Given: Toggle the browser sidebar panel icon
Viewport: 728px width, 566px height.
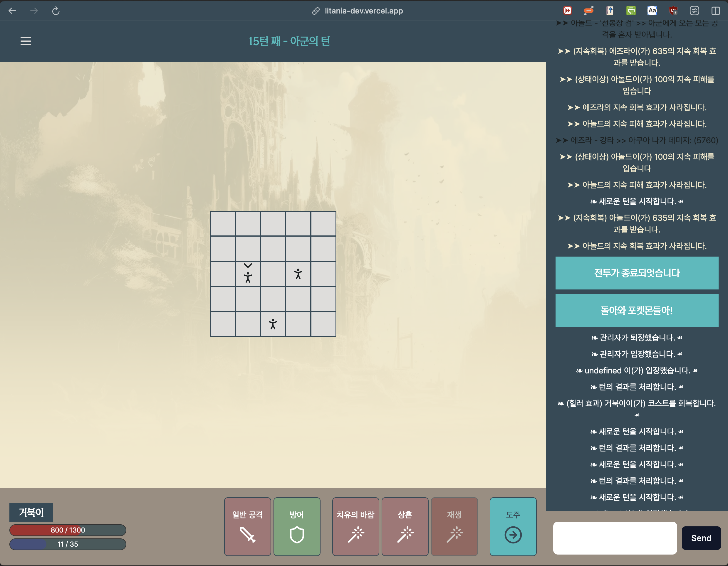Looking at the screenshot, I should tap(715, 11).
